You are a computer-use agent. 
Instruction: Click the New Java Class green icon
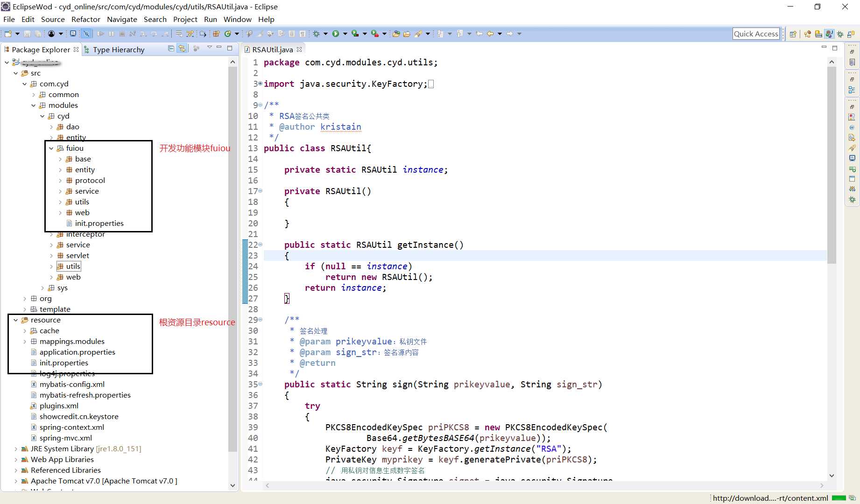pos(228,34)
